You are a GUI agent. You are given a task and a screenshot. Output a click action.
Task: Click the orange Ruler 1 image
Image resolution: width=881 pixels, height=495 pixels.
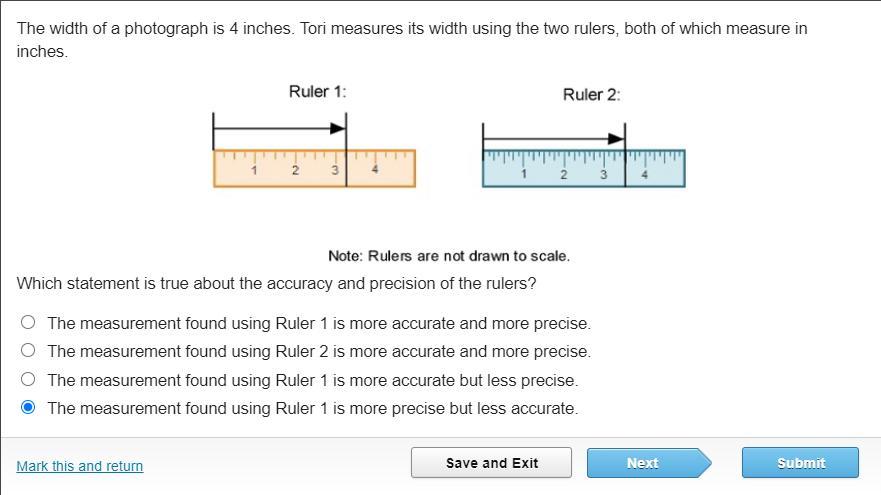(314, 168)
